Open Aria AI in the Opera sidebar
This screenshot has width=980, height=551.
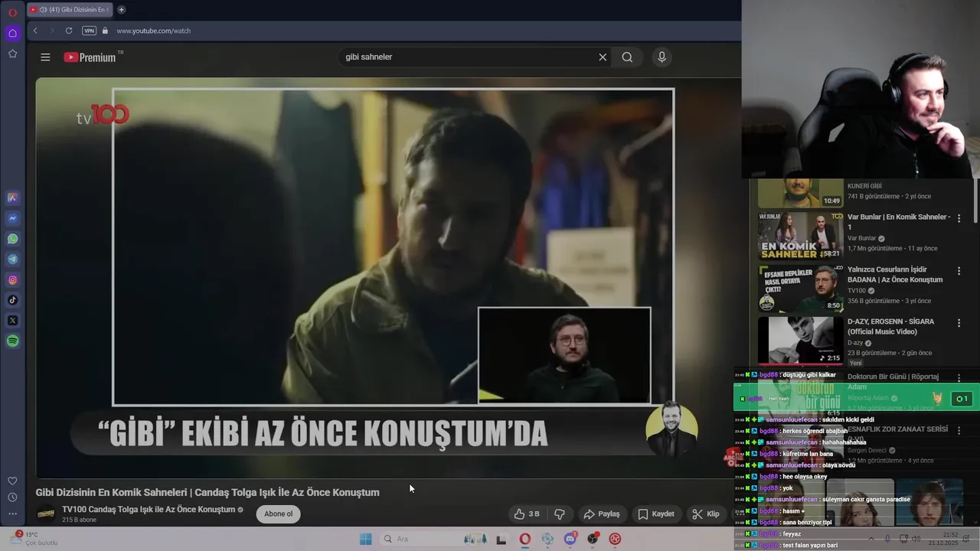point(12,197)
